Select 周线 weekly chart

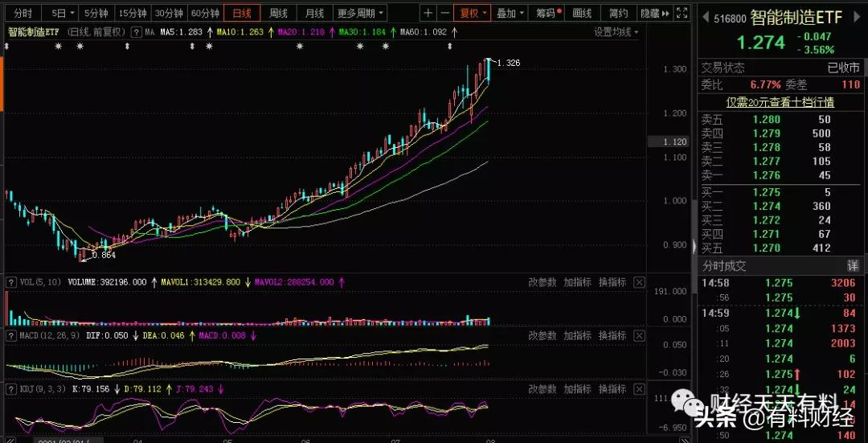(x=278, y=13)
